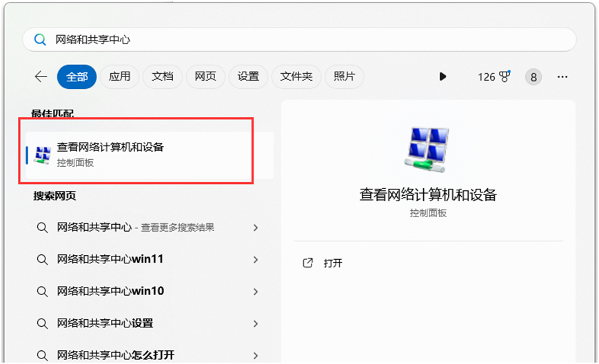Click magnifier icon beside 网络和共享中心设置
The height and width of the screenshot is (364, 599).
click(42, 324)
